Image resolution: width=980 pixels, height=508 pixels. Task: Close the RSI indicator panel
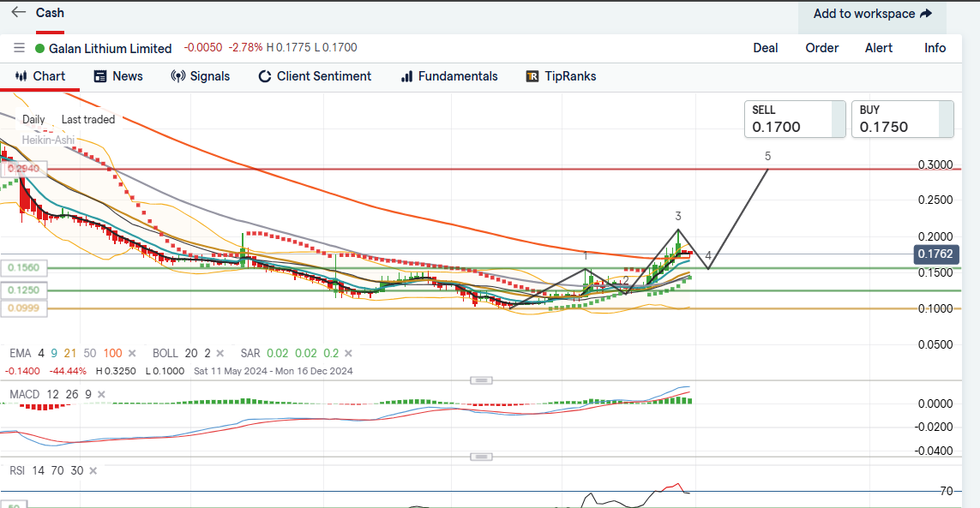(x=93, y=470)
